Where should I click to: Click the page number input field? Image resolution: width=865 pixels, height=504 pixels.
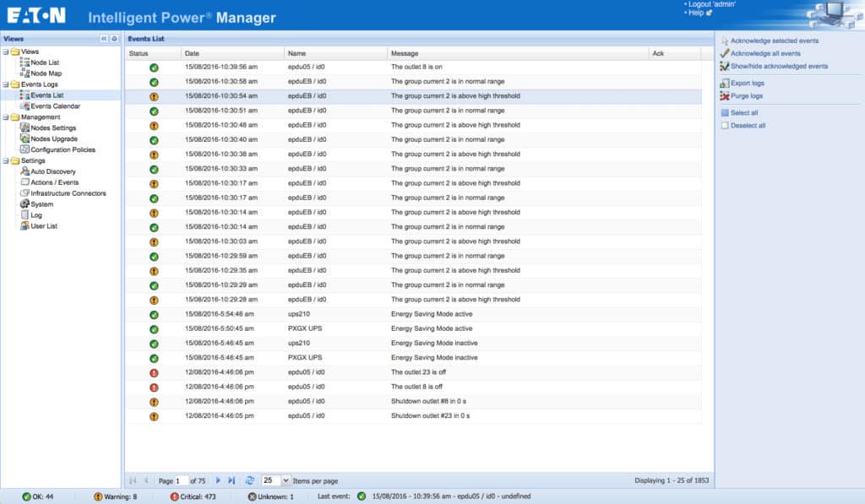(181, 481)
